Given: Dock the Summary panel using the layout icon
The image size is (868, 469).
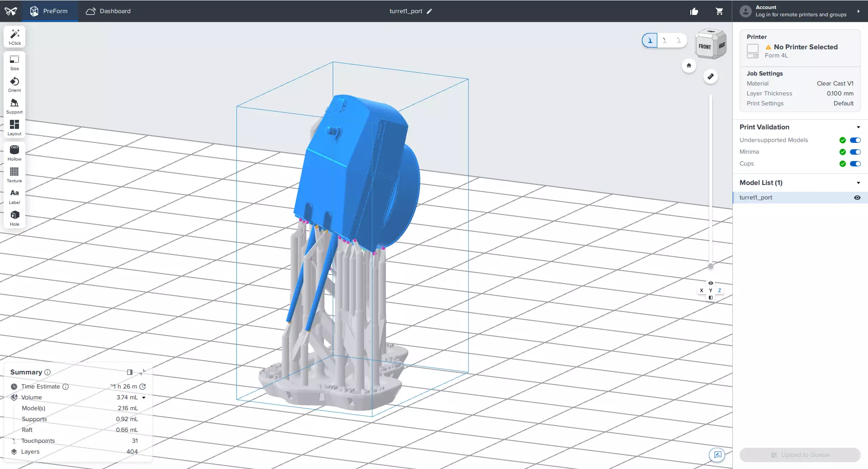Looking at the screenshot, I should (x=130, y=372).
